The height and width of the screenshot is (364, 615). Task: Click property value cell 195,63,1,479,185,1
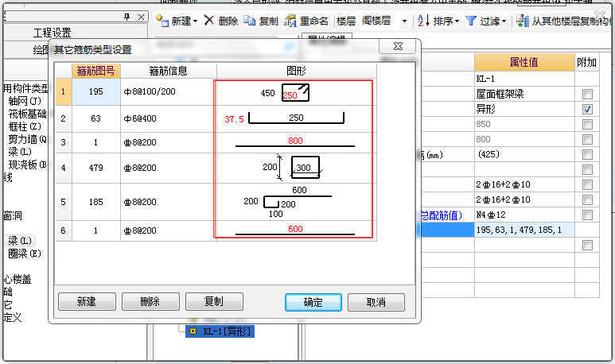click(x=524, y=230)
